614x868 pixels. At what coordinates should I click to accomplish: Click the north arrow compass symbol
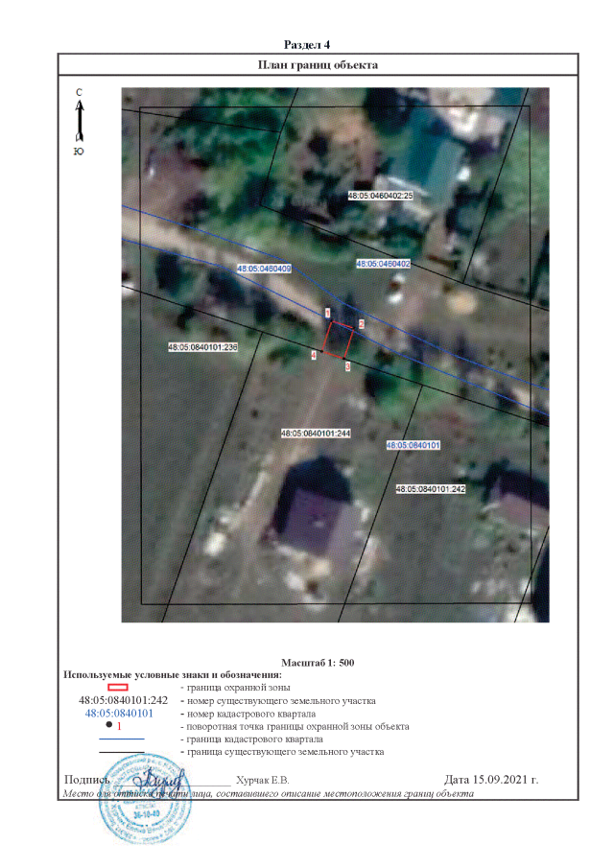point(79,121)
